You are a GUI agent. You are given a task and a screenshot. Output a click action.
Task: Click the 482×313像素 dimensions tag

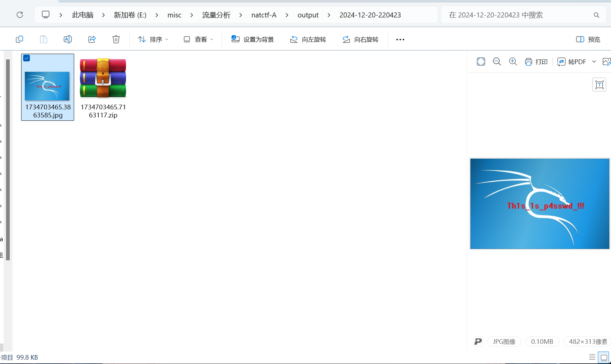(588, 342)
